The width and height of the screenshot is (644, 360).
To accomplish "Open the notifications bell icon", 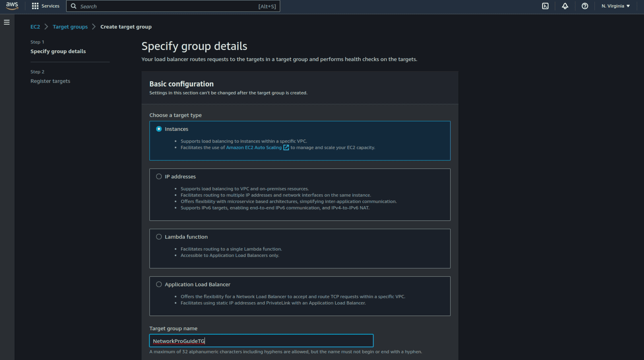I will pyautogui.click(x=565, y=6).
